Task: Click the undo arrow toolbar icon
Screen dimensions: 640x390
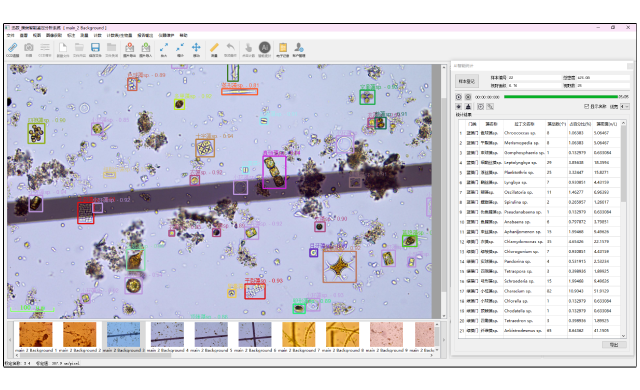Action: 230,49
